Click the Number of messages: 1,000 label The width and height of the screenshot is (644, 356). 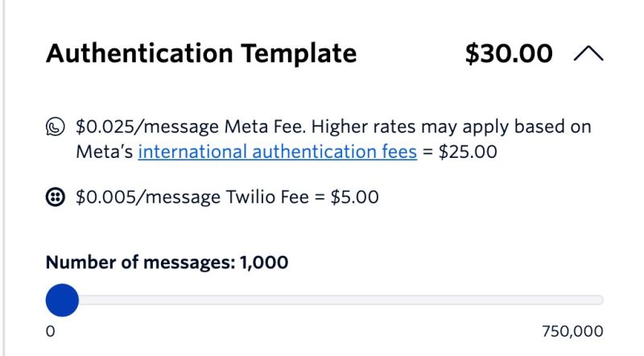[x=167, y=262]
